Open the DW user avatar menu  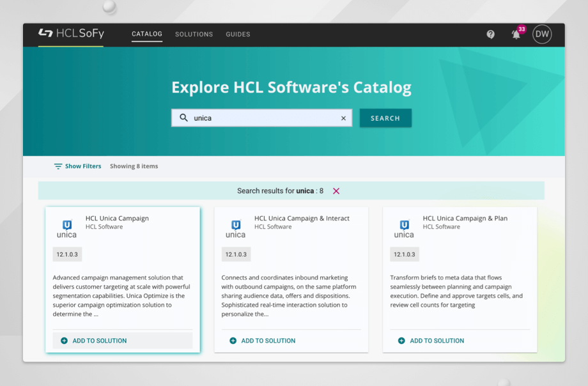tap(541, 34)
